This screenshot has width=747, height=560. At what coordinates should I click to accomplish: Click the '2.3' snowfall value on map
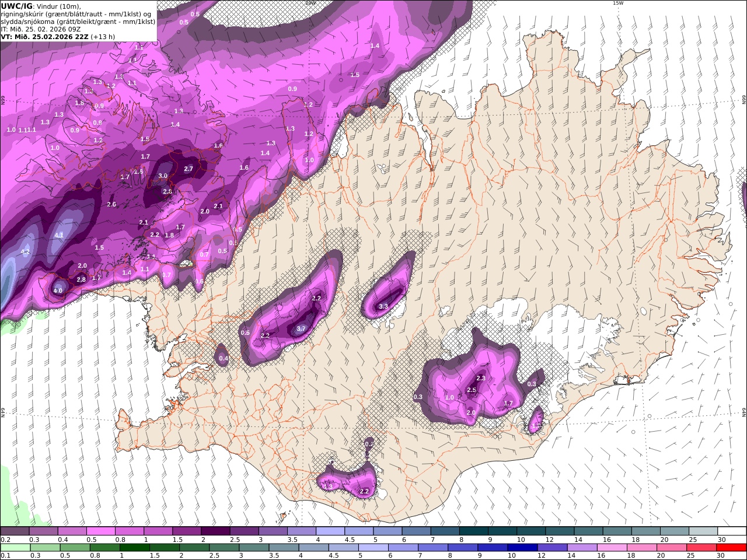tap(481, 378)
